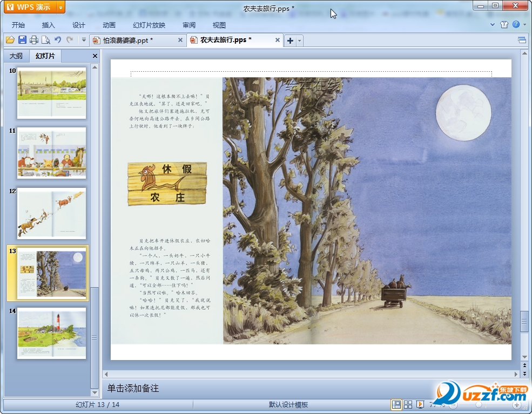Expand the help dropdown arrow
This screenshot has height=414, width=532.
(524, 24)
